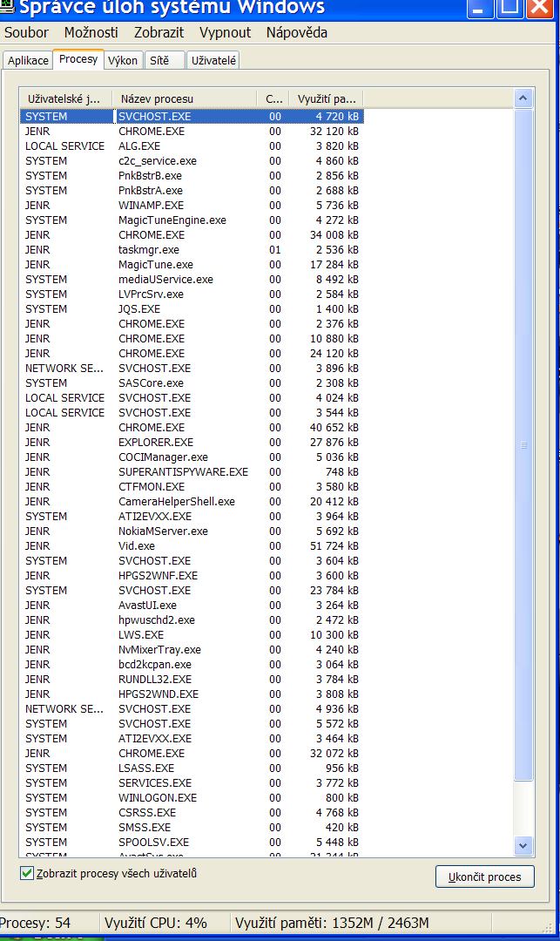The width and height of the screenshot is (560, 941).
Task: Open the Vypnout menu
Action: click(225, 32)
